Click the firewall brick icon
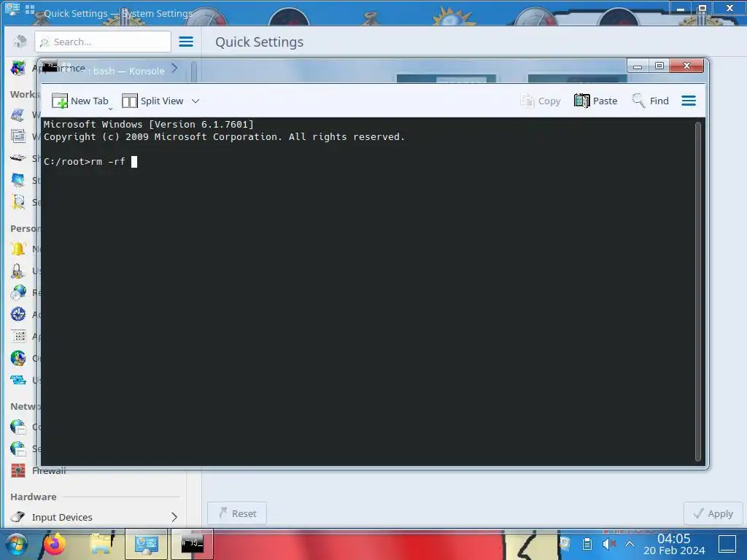 (x=18, y=470)
